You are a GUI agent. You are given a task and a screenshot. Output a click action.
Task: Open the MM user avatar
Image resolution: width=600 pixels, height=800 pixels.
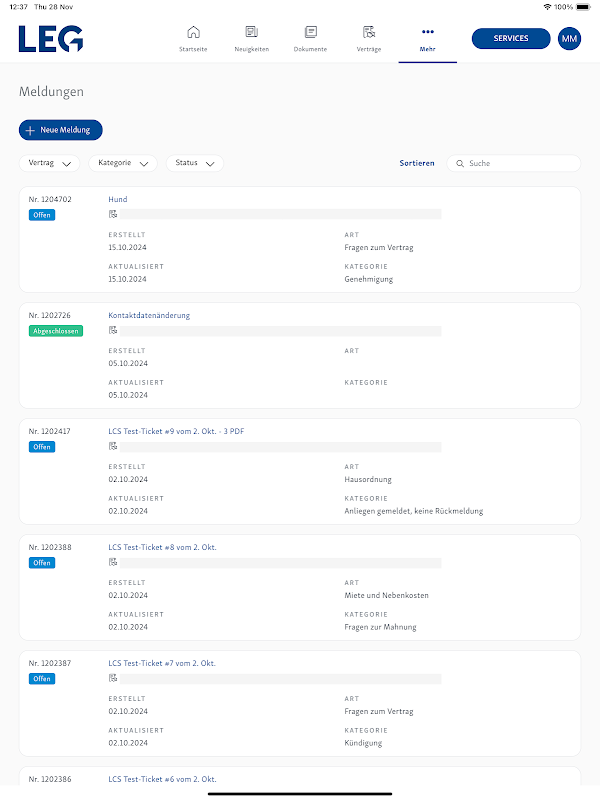click(569, 39)
